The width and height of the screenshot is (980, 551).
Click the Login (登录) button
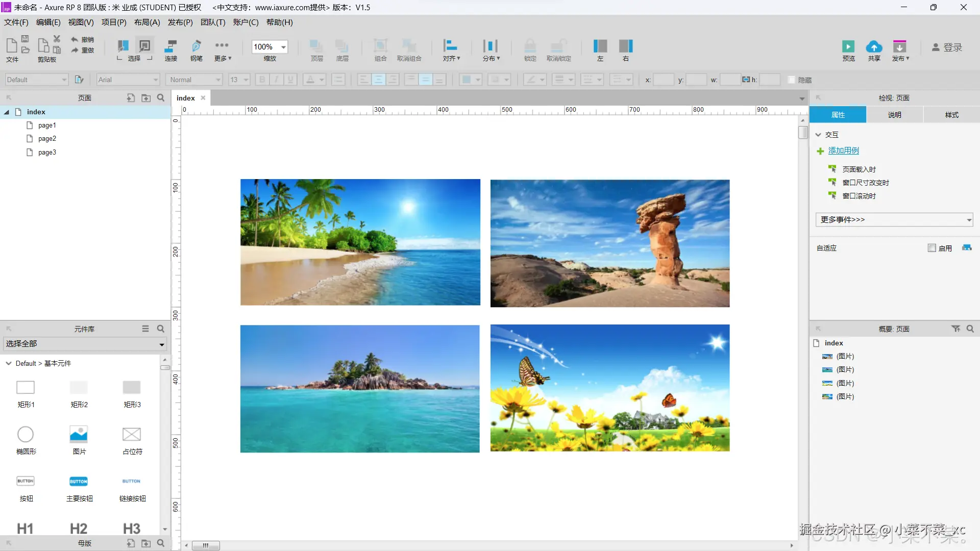click(x=947, y=47)
